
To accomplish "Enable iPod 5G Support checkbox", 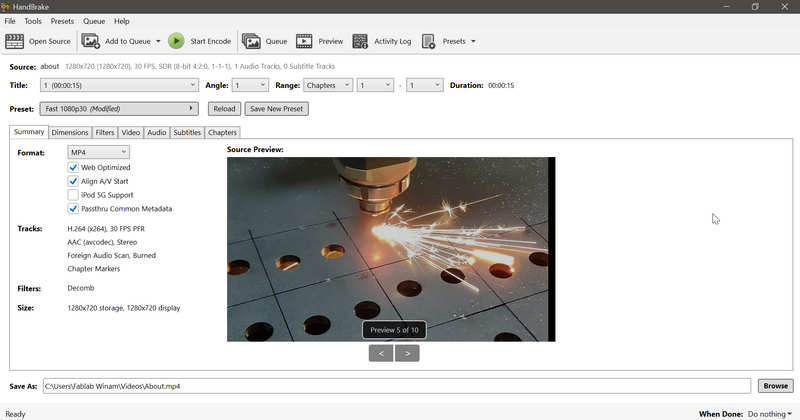I will (x=73, y=195).
